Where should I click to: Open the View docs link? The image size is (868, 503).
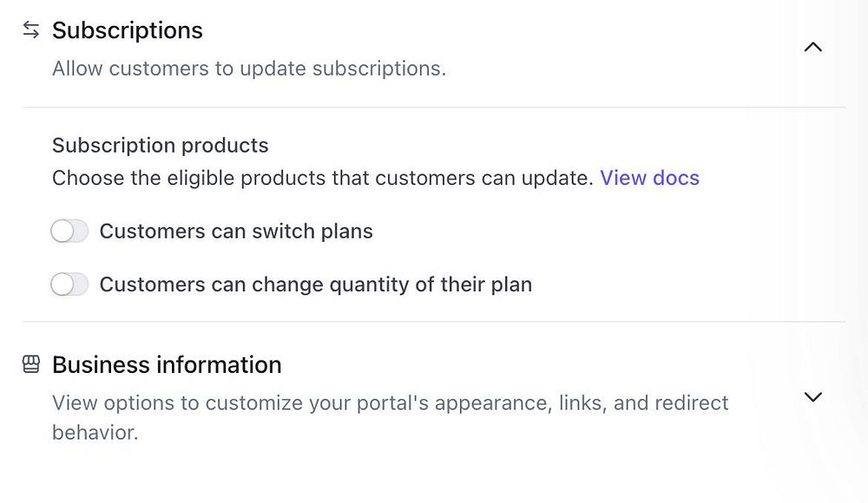tap(649, 178)
